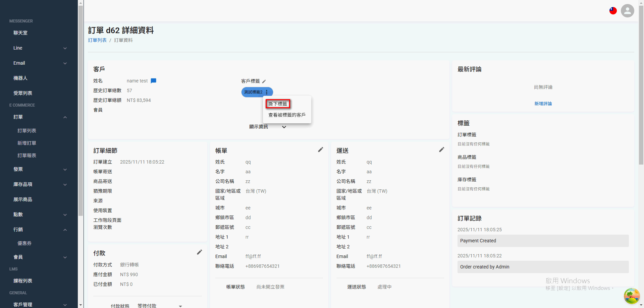Open the 付款狀態 dropdown
644x308 pixels.
(x=160, y=306)
